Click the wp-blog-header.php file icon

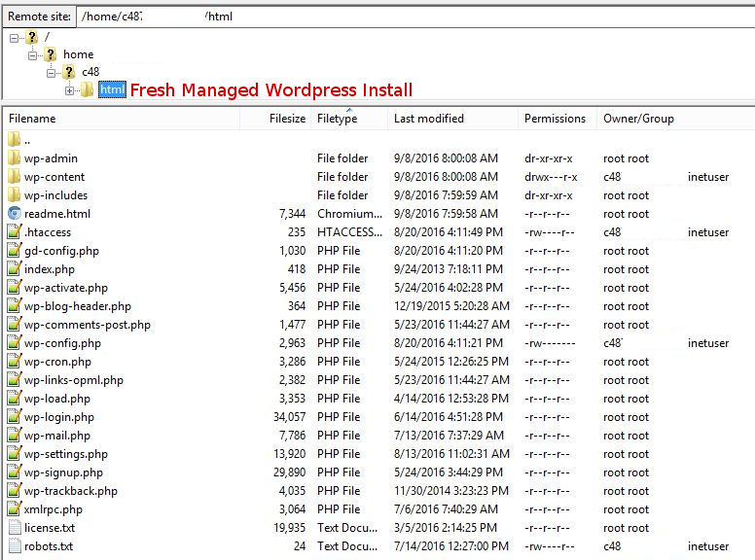coord(15,305)
